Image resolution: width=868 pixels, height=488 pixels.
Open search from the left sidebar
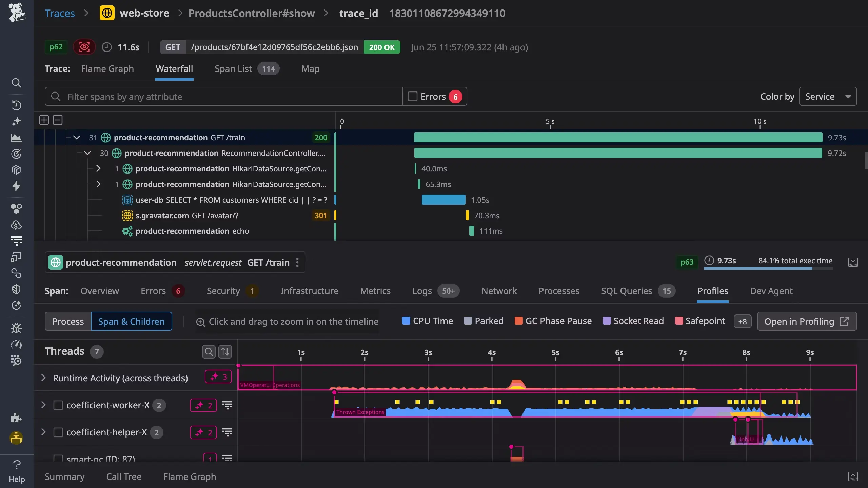17,83
